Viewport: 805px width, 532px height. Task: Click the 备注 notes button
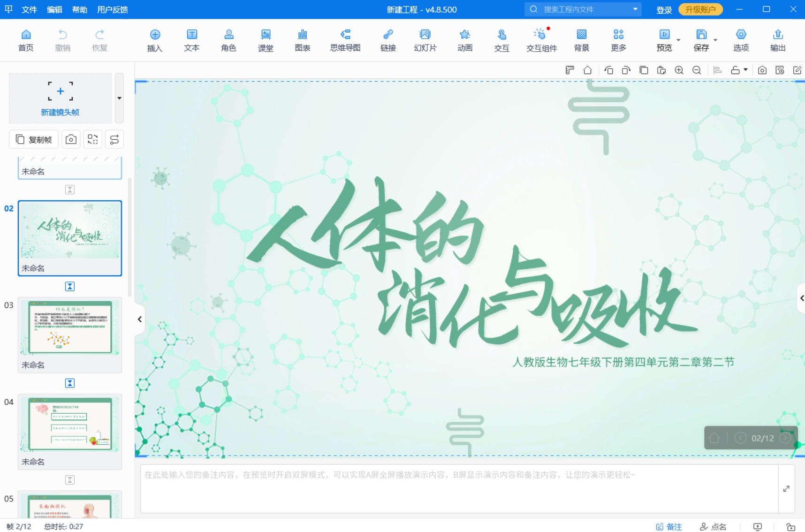click(x=669, y=526)
